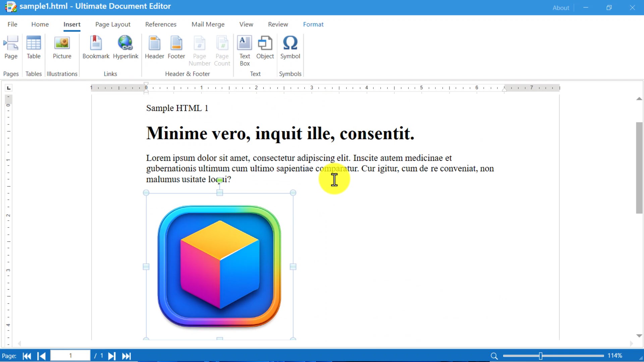Click the About link in title bar
Viewport: 644px width, 362px height.
coord(560,8)
